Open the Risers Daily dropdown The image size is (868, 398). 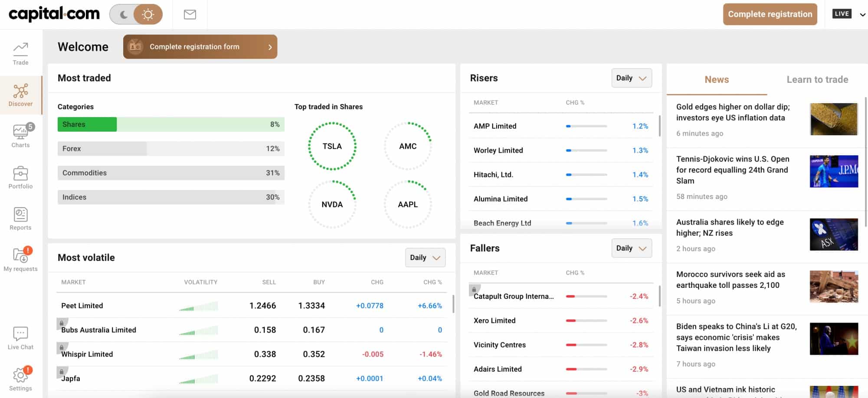632,78
